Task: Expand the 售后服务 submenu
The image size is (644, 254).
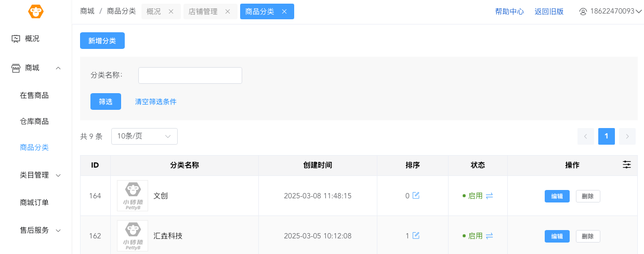Action: coord(58,230)
